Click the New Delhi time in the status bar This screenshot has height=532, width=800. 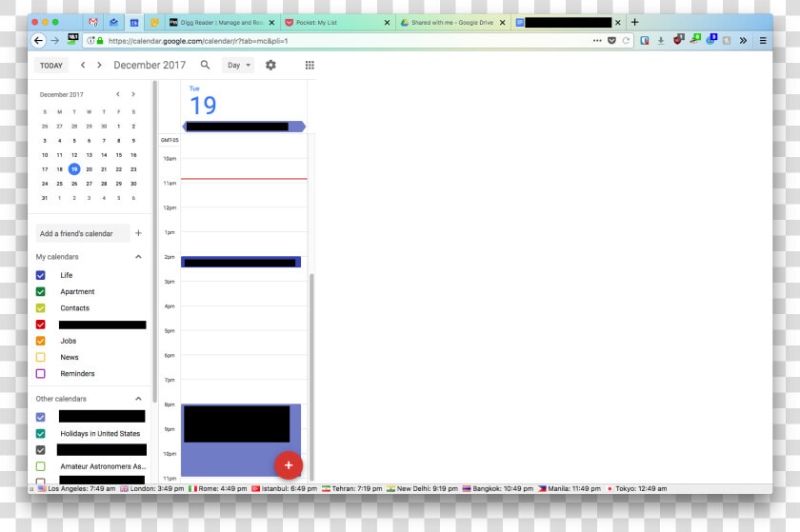tap(423, 488)
